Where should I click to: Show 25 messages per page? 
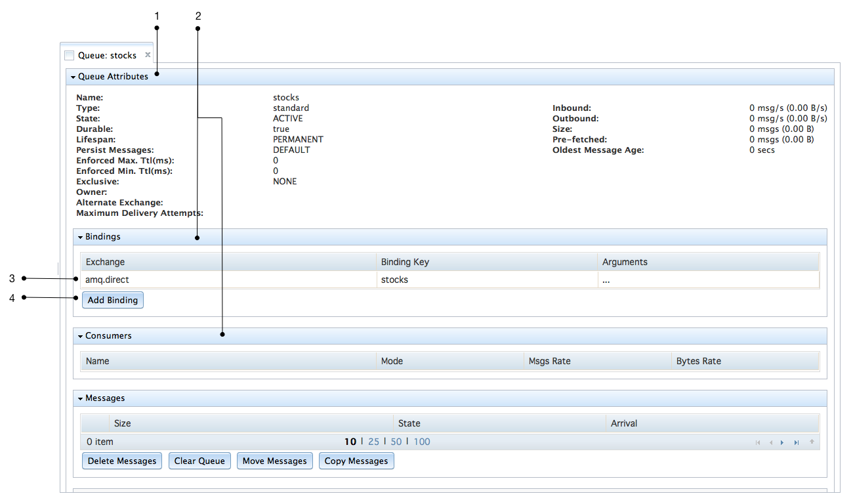(373, 442)
